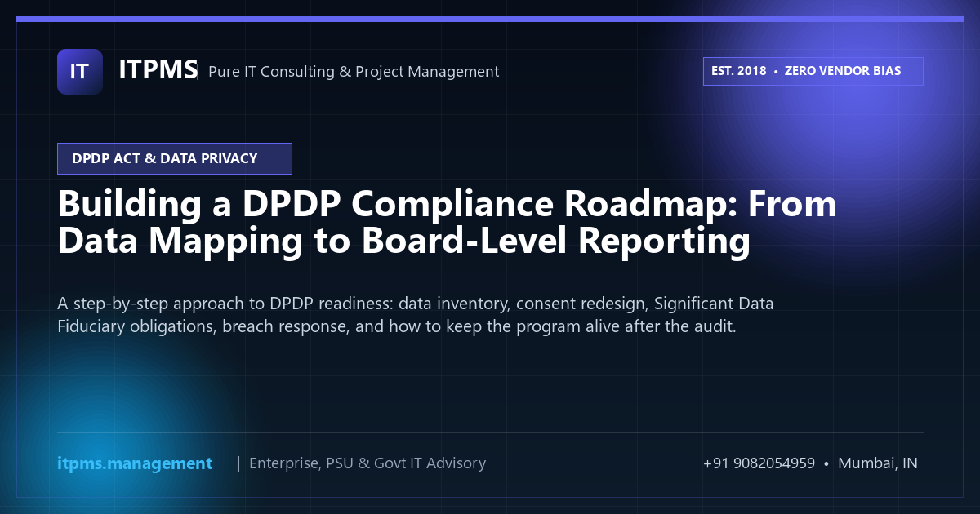Image resolution: width=980 pixels, height=514 pixels.
Task: Click the step-by-step approach description paragraph
Action: point(416,315)
